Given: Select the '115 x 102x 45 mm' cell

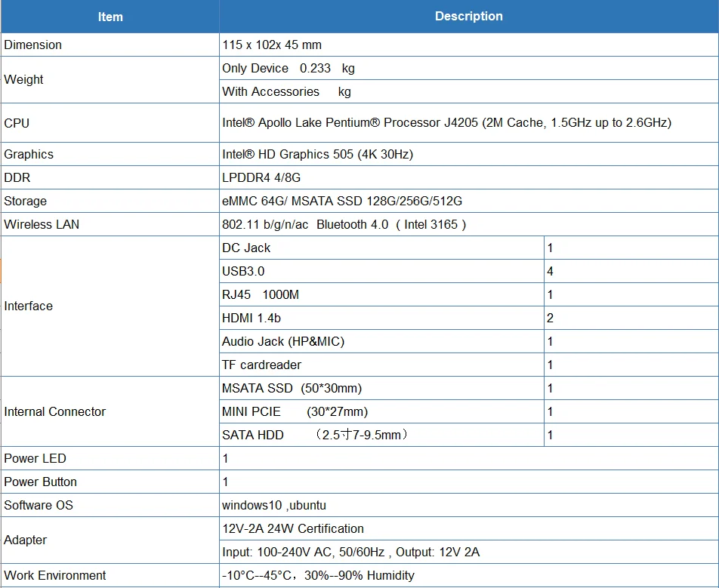Looking at the screenshot, I should pos(468,45).
